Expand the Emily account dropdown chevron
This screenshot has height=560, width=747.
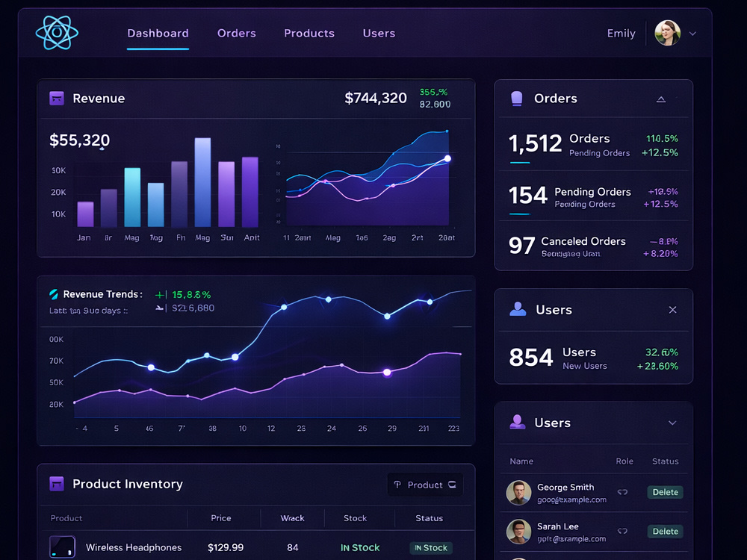692,34
